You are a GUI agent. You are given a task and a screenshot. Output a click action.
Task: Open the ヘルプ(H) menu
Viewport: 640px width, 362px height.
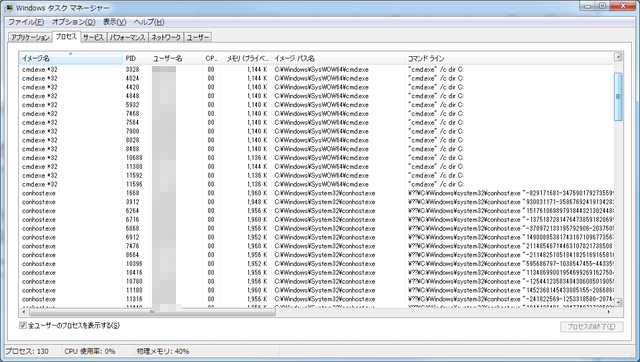pos(149,22)
